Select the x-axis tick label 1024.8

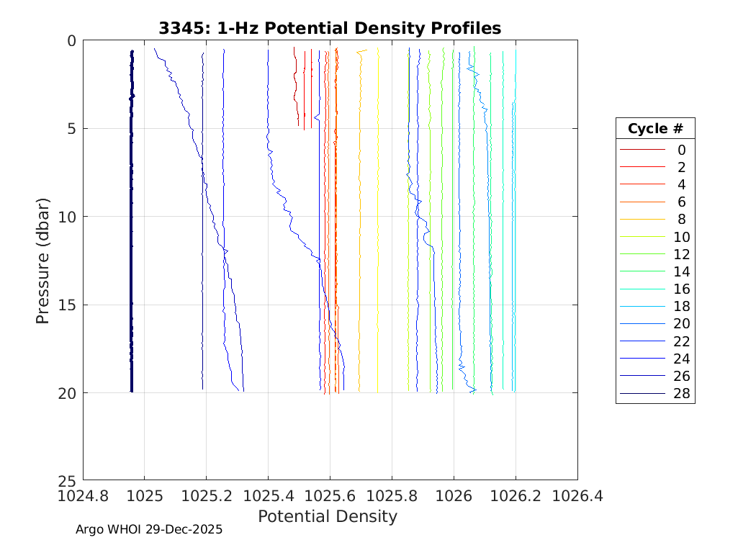tap(83, 496)
